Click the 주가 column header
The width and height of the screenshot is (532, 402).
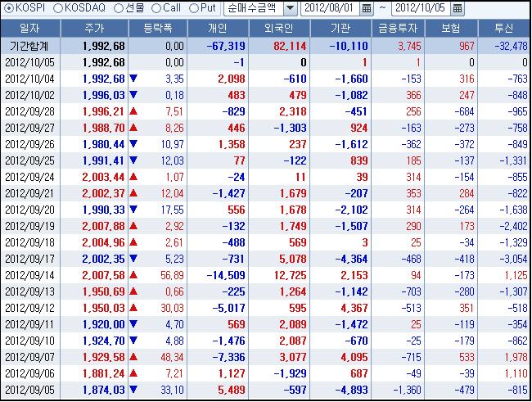pos(94,28)
